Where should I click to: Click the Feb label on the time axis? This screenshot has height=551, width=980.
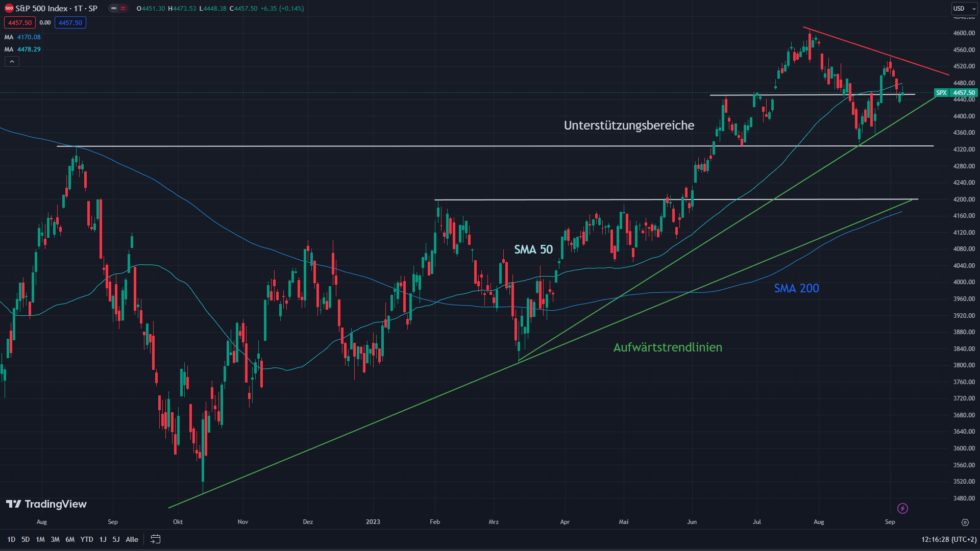435,522
